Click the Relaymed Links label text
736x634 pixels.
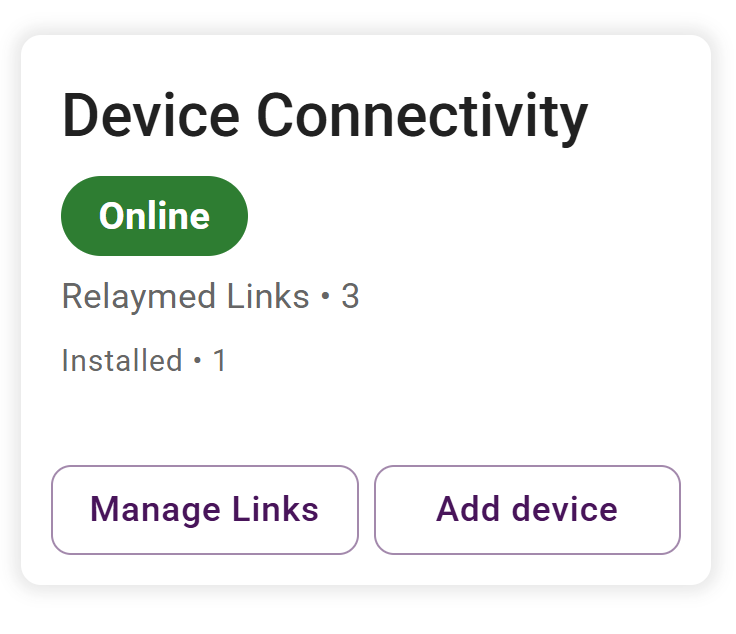click(185, 297)
